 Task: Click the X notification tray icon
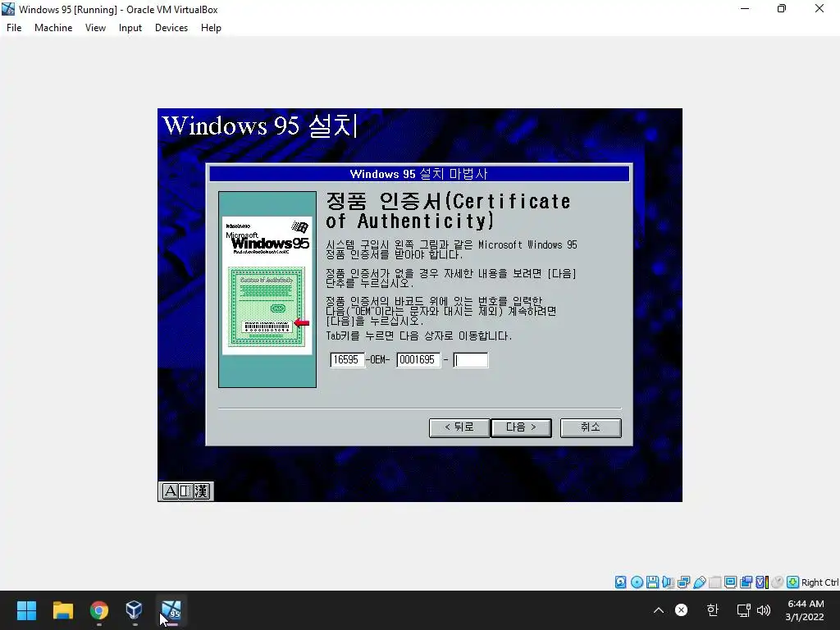click(682, 610)
